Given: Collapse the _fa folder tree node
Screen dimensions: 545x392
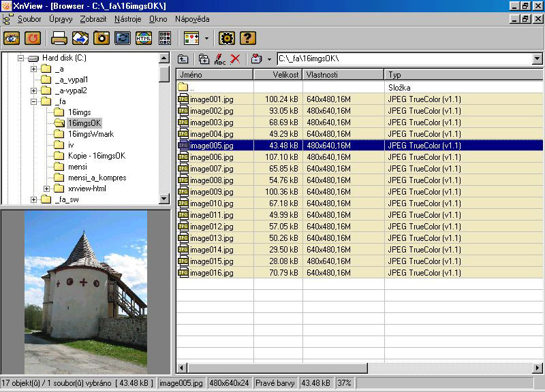Looking at the screenshot, I should click(34, 101).
